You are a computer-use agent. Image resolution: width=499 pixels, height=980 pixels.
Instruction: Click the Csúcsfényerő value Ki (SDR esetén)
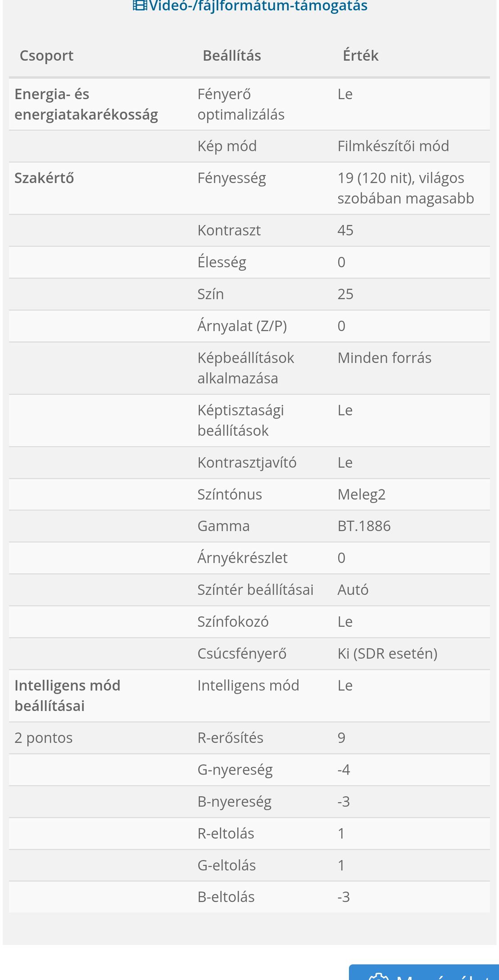point(387,653)
